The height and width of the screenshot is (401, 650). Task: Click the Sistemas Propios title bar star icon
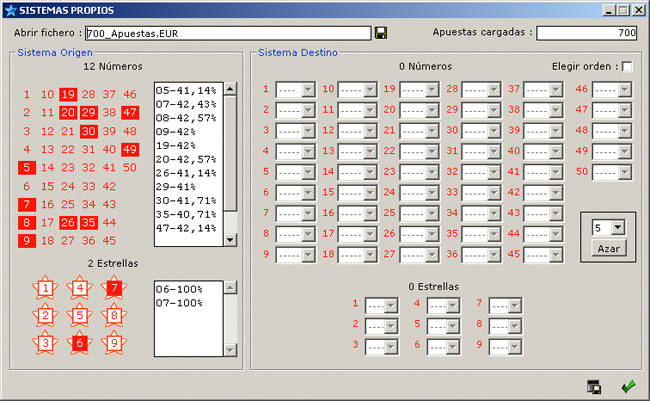coord(11,10)
